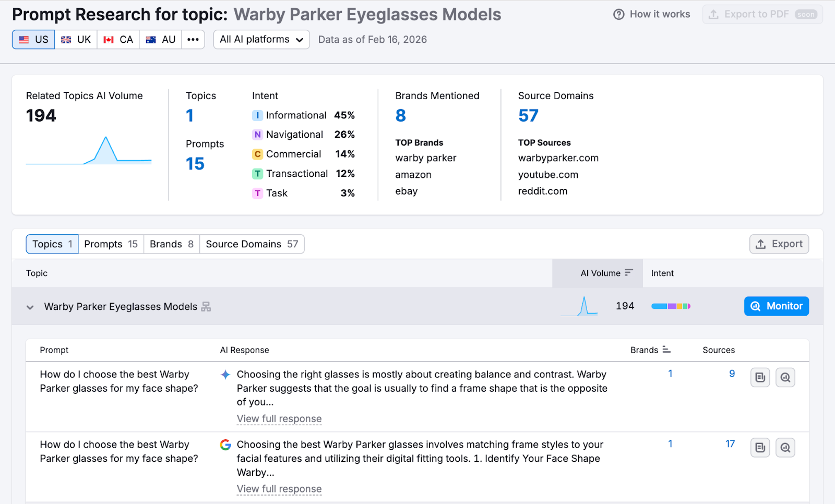Click the blue Monitor button

click(776, 306)
